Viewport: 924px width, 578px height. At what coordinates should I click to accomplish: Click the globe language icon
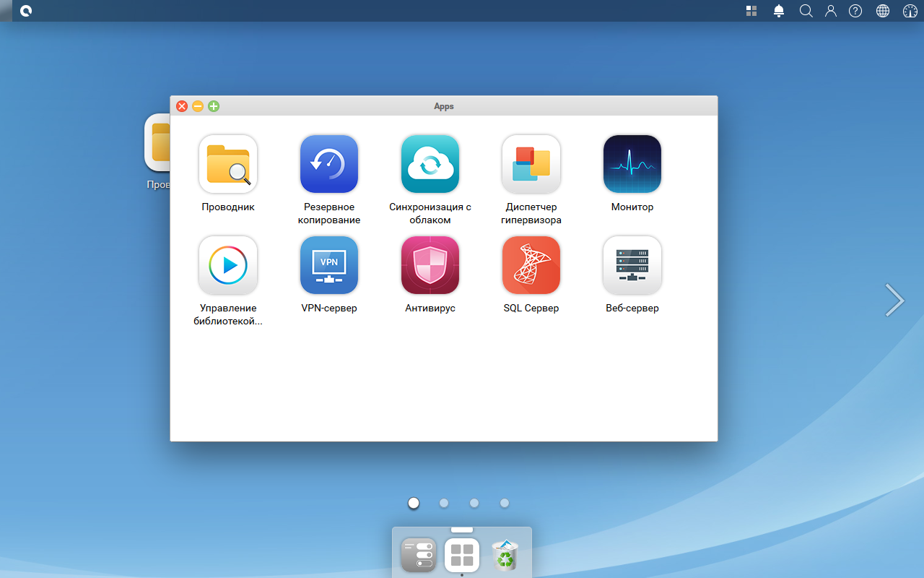point(883,11)
